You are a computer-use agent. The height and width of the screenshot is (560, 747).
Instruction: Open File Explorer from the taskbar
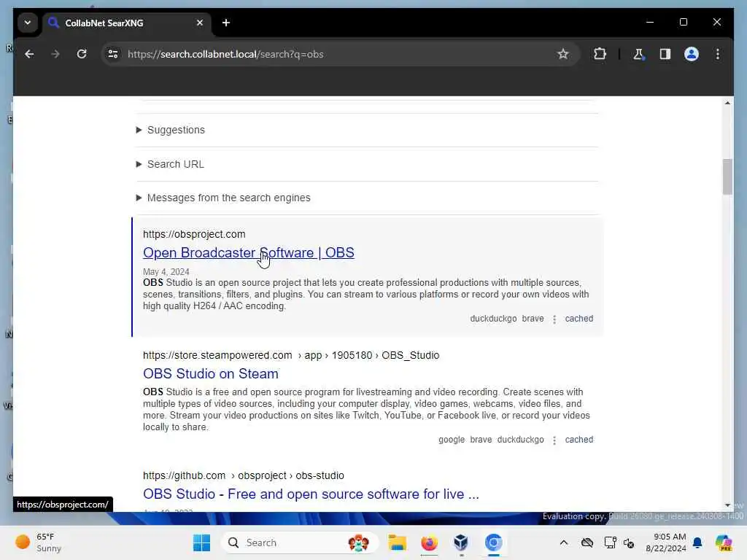click(x=397, y=542)
